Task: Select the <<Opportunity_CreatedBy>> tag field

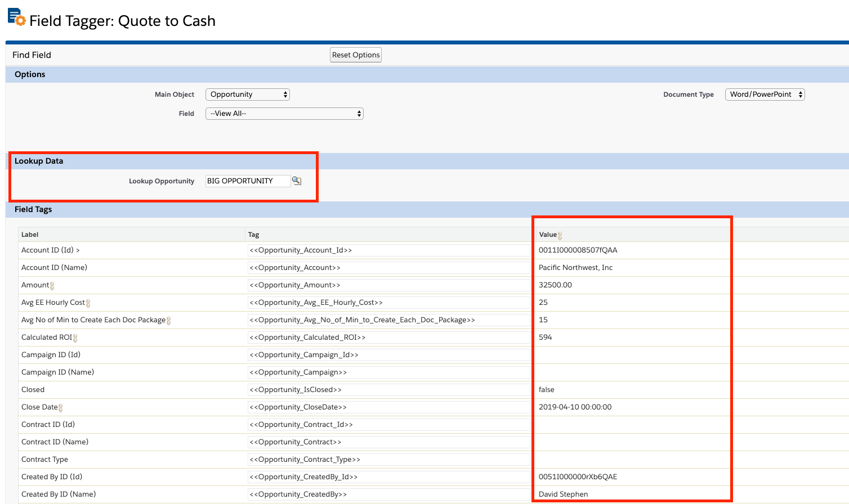Action: (389, 494)
